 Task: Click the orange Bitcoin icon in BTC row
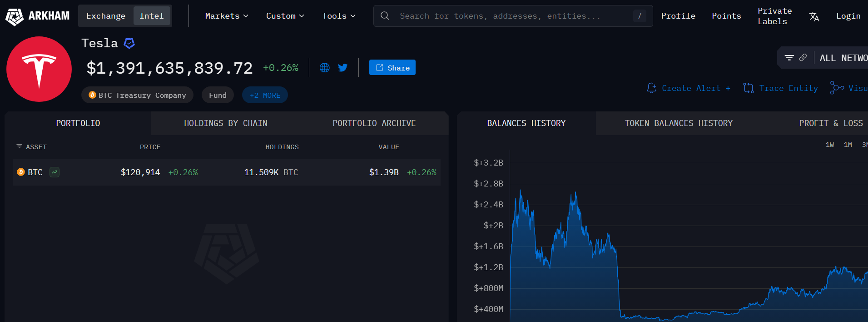click(21, 172)
